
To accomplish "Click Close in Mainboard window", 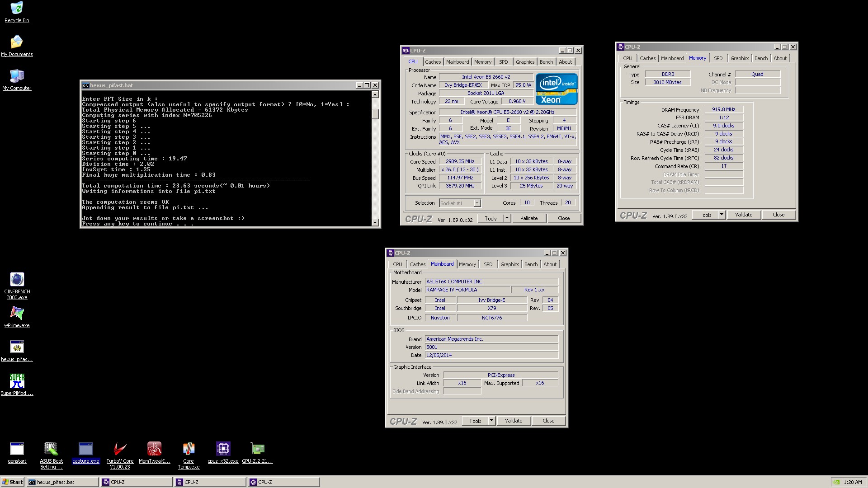I will [x=548, y=421].
